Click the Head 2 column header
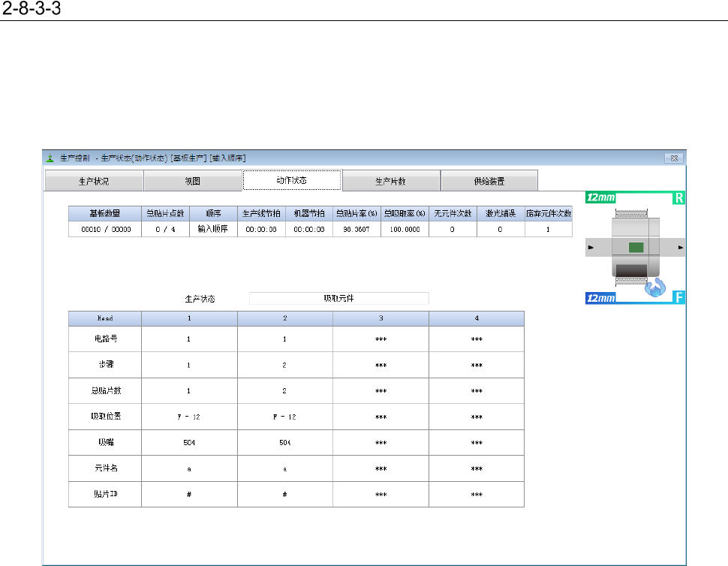 [x=285, y=318]
